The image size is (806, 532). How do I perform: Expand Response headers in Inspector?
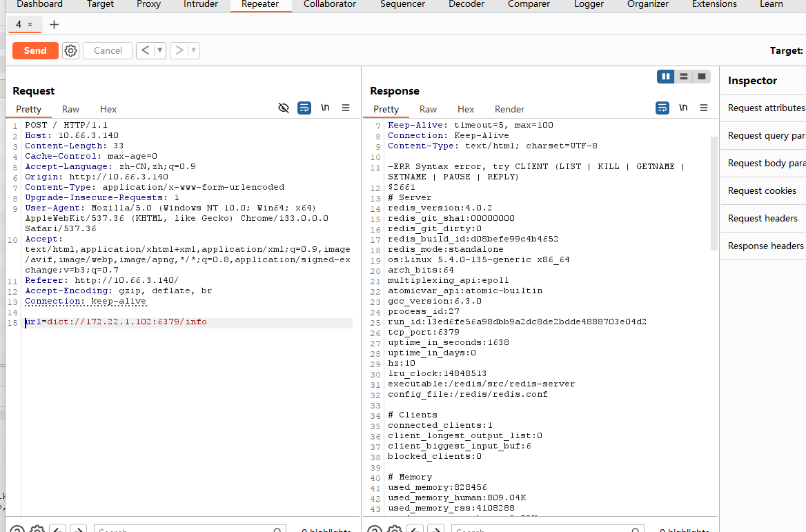[763, 246]
